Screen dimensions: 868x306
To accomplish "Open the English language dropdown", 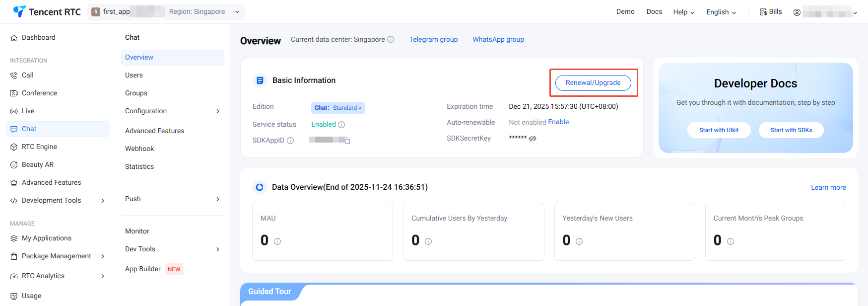I will (x=721, y=12).
